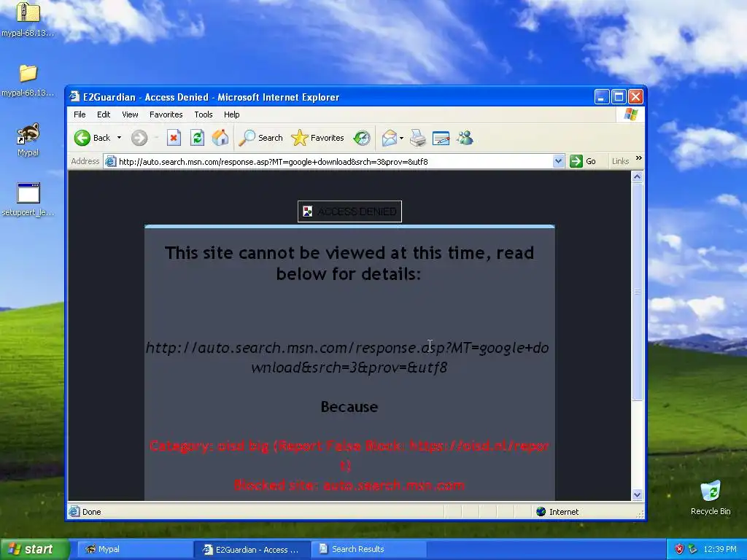Go to the Home page
Image resolution: width=747 pixels, height=560 pixels.
tap(220, 138)
